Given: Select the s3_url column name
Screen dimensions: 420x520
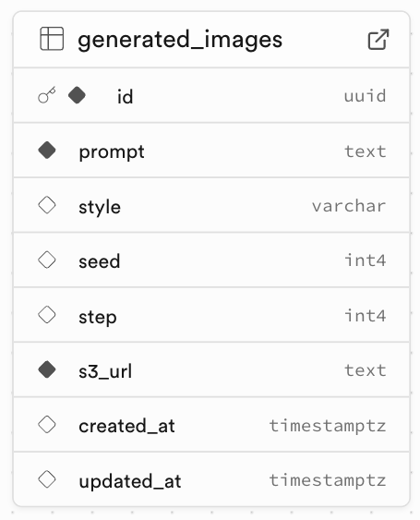Looking at the screenshot, I should click(105, 371).
